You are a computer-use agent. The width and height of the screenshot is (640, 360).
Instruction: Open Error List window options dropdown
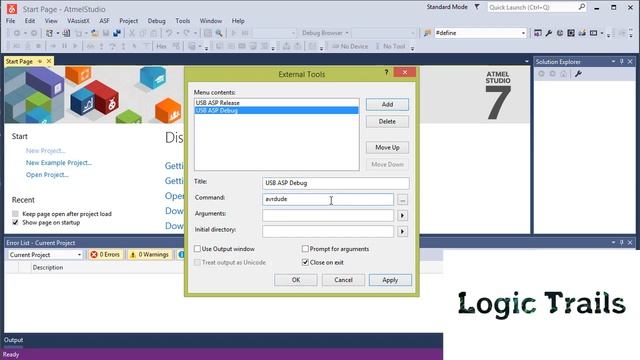(x=613, y=242)
